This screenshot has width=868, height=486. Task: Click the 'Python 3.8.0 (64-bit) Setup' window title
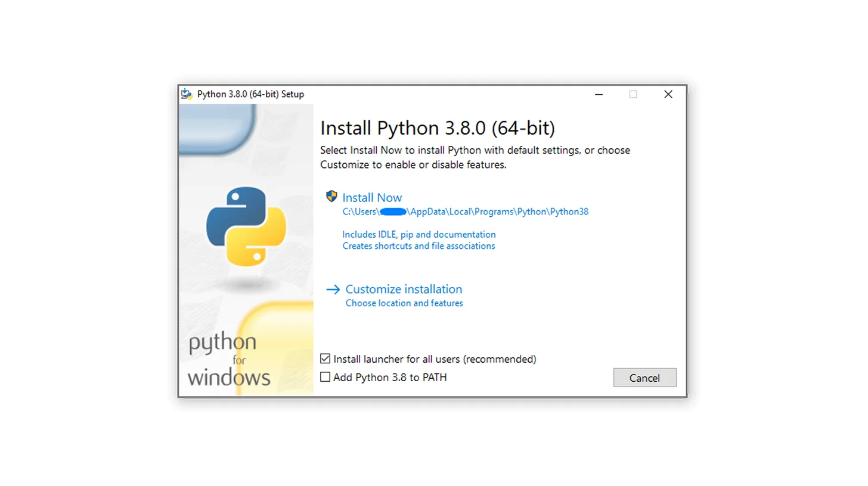[x=250, y=94]
